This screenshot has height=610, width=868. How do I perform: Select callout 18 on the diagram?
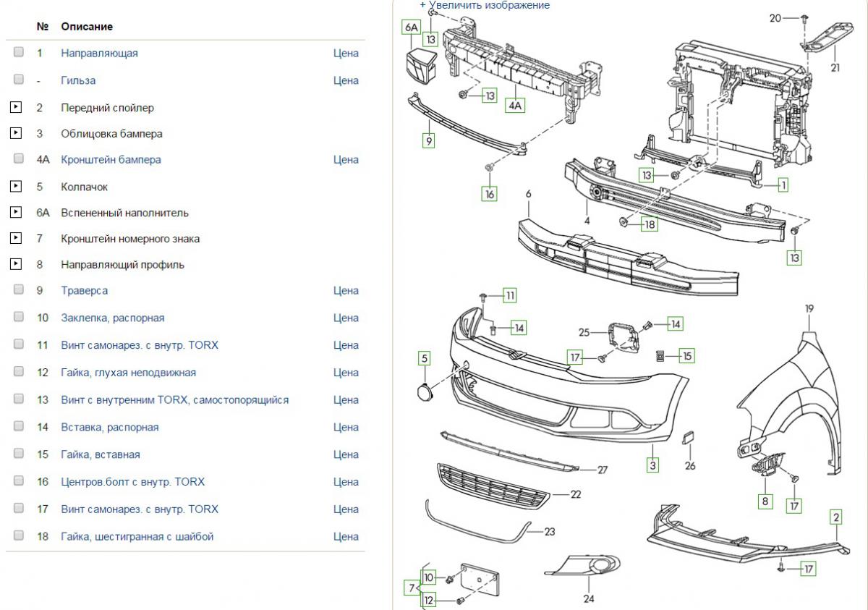coord(650,224)
